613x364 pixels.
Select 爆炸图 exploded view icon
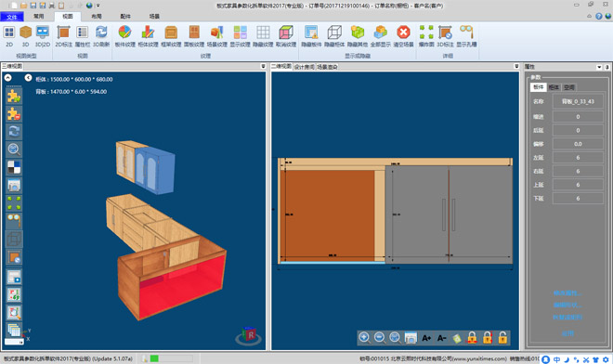(x=426, y=36)
